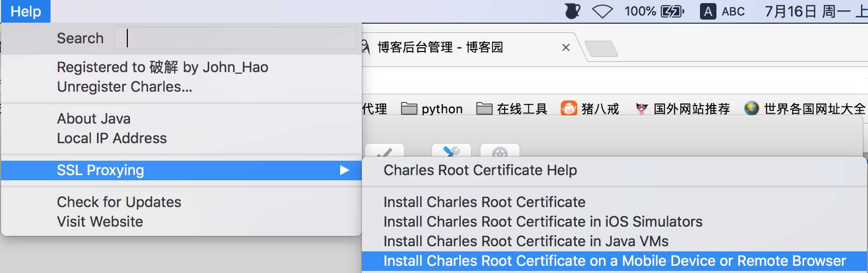Open the Wi-Fi status menu
Screen dimensions: 868x273
click(x=602, y=11)
